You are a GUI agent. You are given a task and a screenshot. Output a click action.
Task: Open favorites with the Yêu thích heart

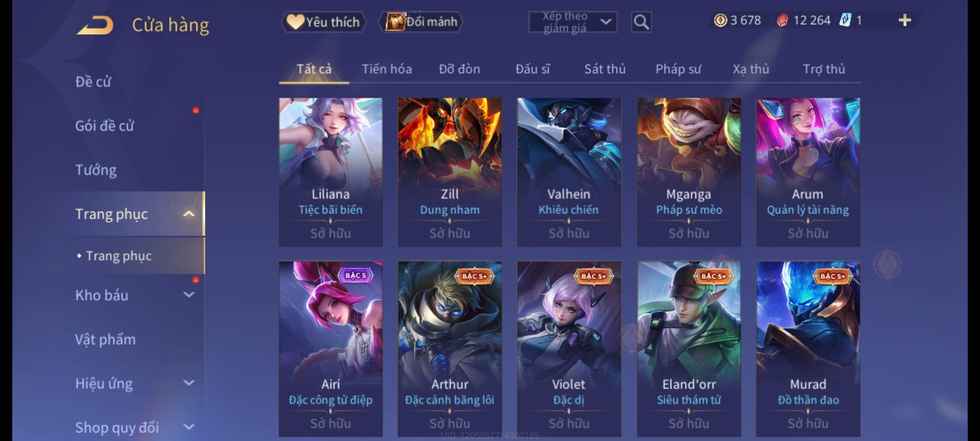(x=323, y=22)
